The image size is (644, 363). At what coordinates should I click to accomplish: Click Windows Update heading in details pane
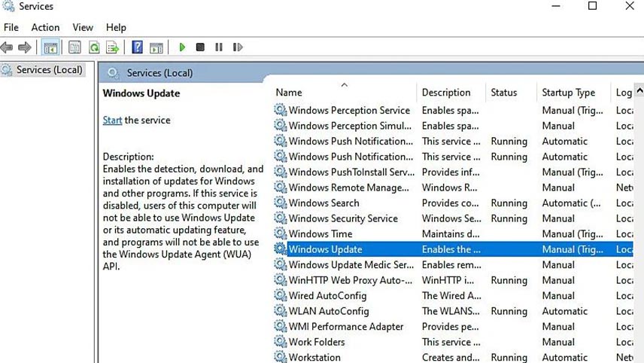(x=141, y=93)
